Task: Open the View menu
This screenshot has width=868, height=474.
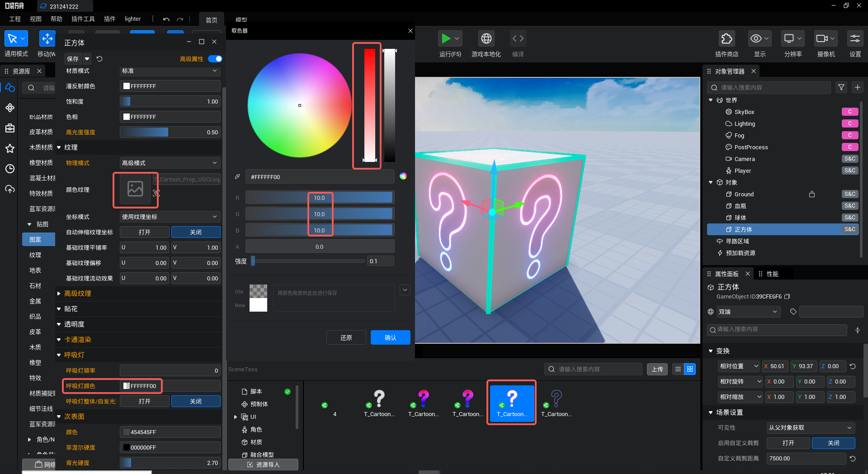Action: (x=36, y=19)
